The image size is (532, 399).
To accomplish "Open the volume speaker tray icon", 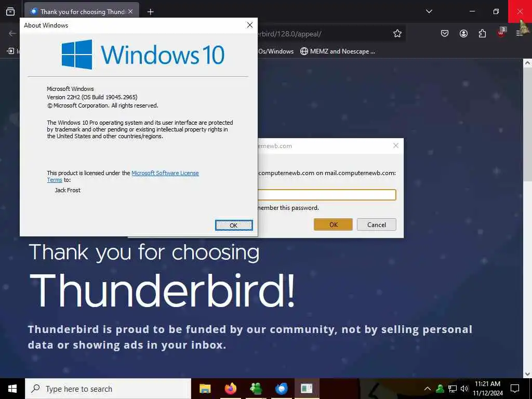I will [464, 389].
